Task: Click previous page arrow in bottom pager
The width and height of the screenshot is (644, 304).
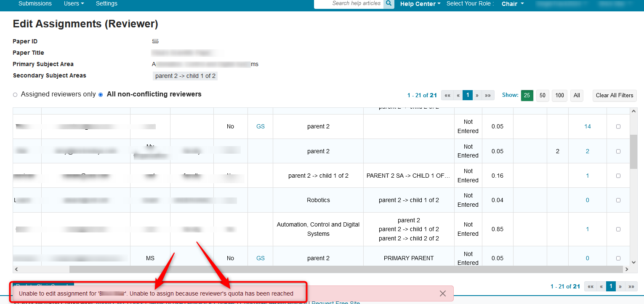Action: pyautogui.click(x=601, y=286)
